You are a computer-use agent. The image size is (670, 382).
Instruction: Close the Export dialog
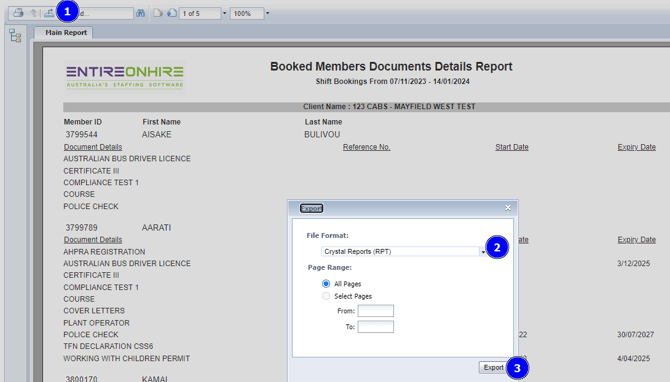click(x=508, y=208)
